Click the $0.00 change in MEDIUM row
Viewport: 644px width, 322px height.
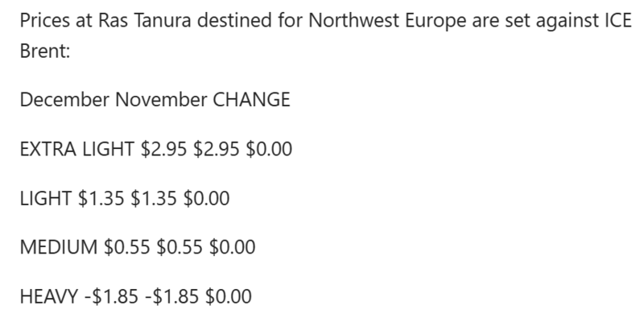(232, 247)
